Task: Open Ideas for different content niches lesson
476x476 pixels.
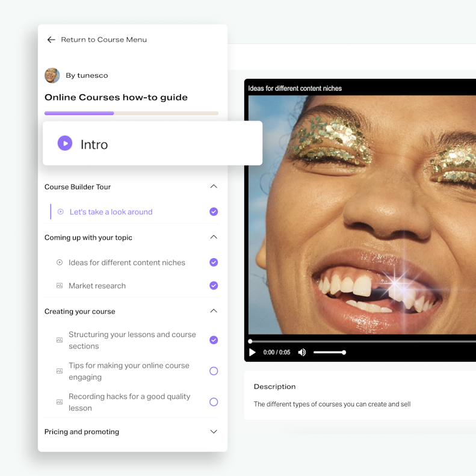Action: tap(126, 262)
